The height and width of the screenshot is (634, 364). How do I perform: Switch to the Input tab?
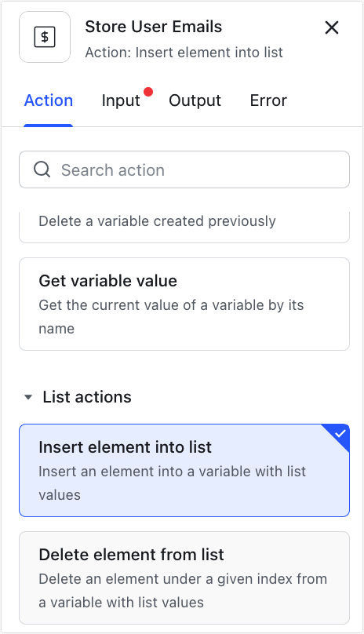121,100
